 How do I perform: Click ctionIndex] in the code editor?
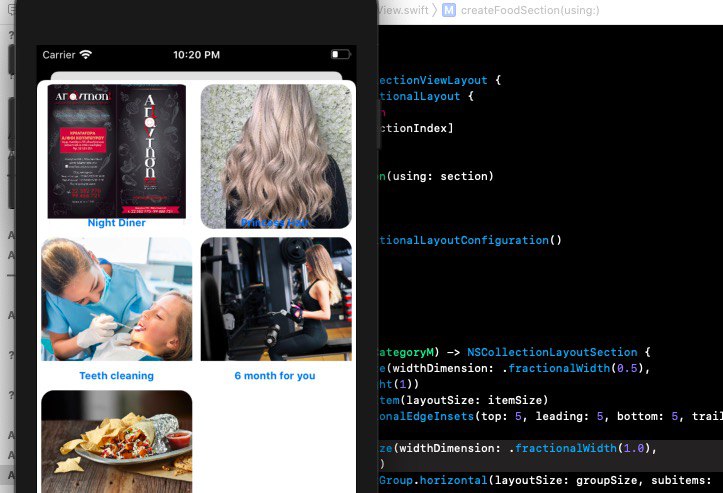point(416,128)
